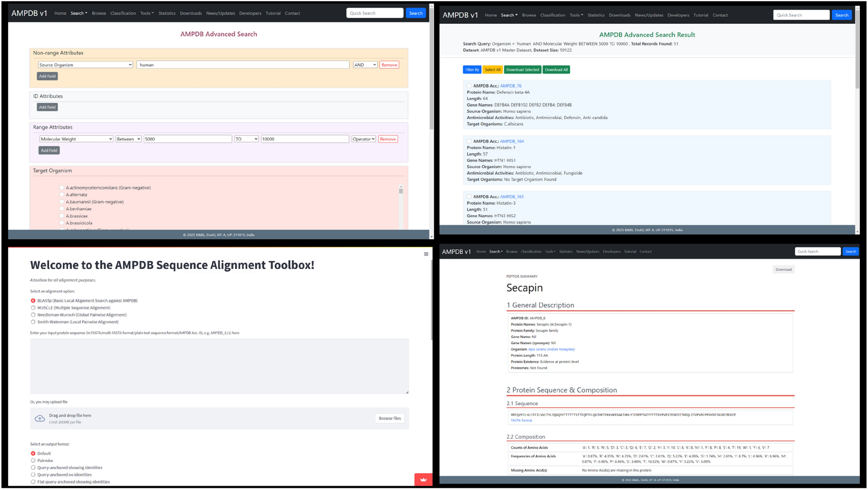Image resolution: width=868 pixels, height=490 pixels.
Task: Choose Pairwise output format
Action: tap(33, 461)
